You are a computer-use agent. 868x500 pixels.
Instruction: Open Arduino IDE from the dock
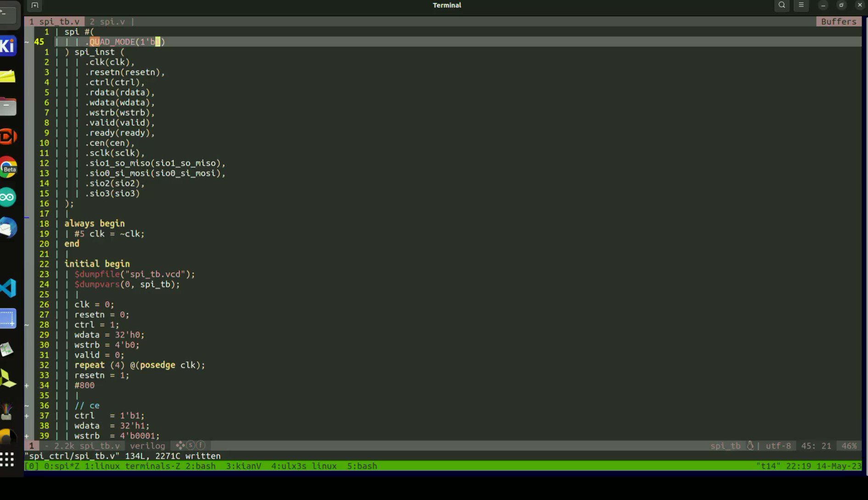point(8,197)
